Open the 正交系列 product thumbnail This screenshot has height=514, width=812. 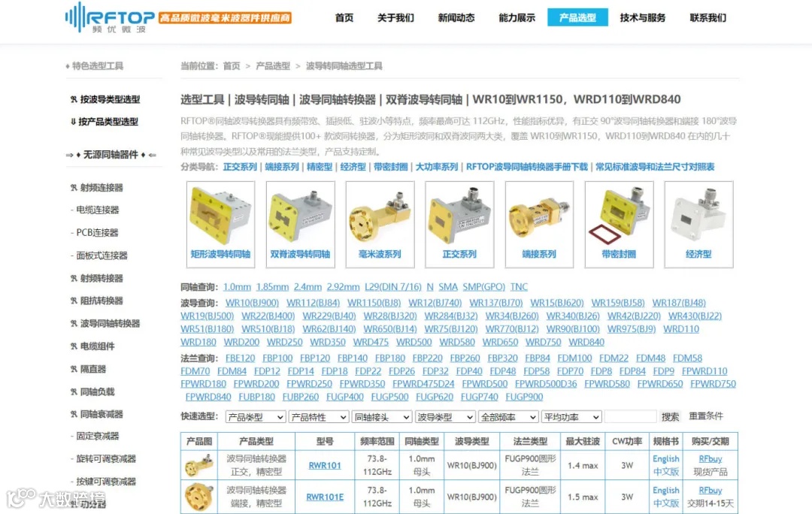(x=459, y=224)
